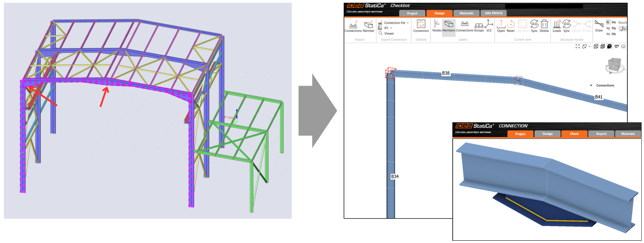
Task: Open the Conversion options
Action: tap(421, 26)
